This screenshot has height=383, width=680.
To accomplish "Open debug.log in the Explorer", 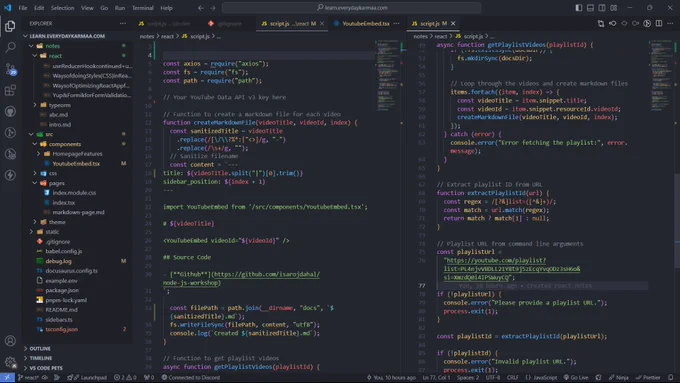I will click(x=58, y=261).
